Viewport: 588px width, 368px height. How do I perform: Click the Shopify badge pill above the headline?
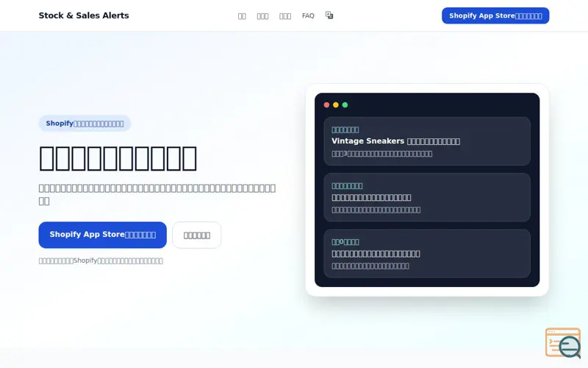[x=85, y=124]
